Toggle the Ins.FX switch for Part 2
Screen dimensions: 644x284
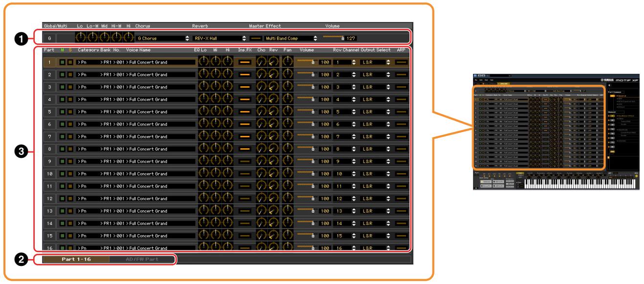pos(244,75)
